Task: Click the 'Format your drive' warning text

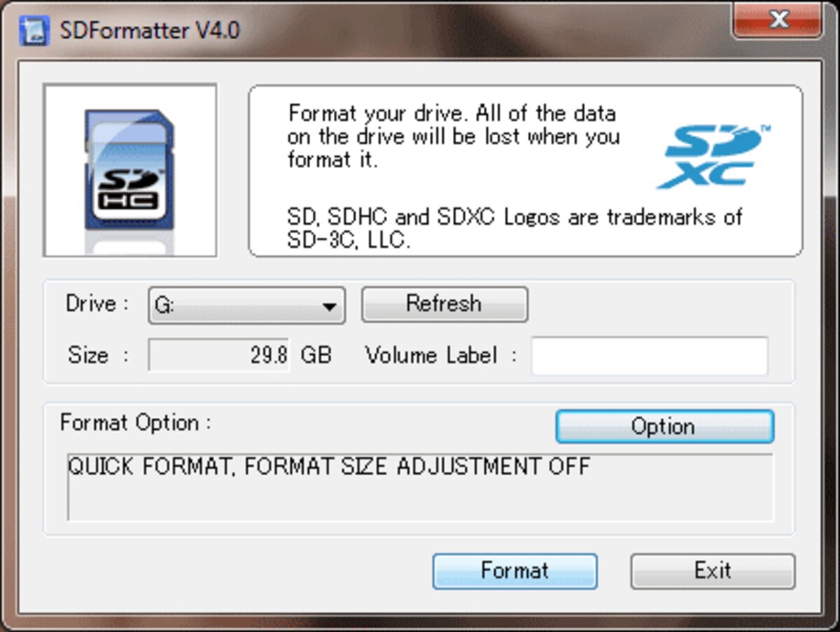Action: click(x=454, y=136)
